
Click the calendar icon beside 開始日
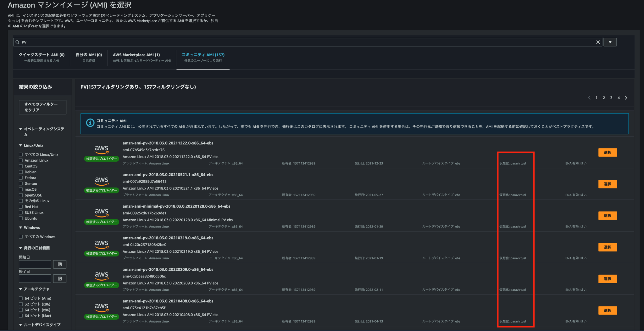[59, 264]
